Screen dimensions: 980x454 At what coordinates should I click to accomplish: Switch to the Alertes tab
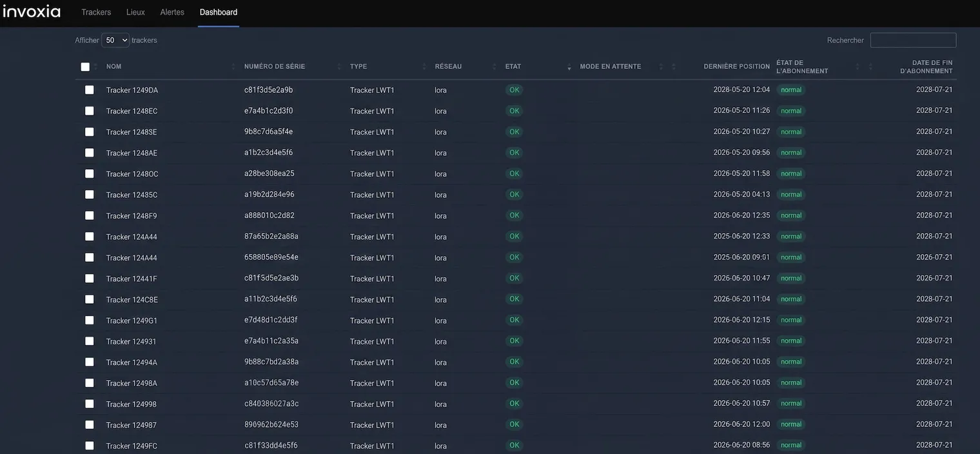172,12
